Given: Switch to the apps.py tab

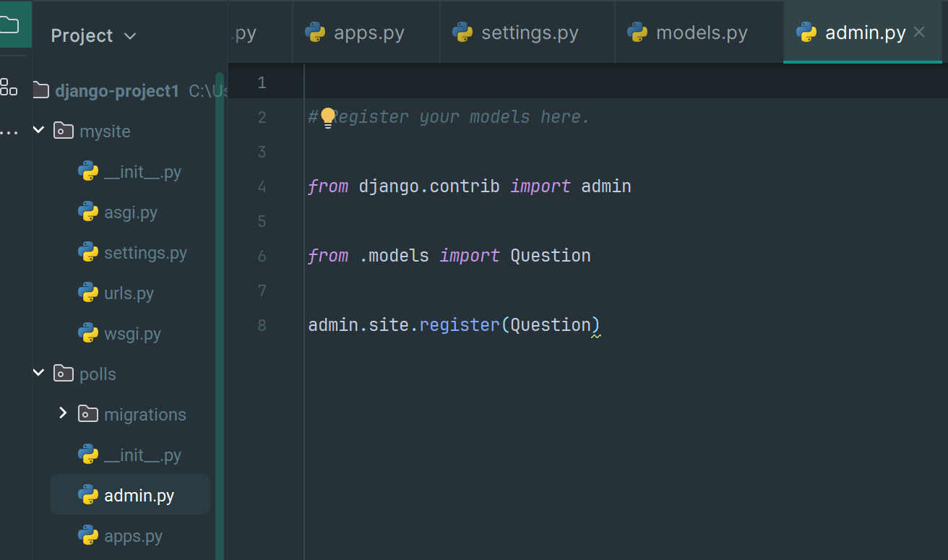Looking at the screenshot, I should pyautogui.click(x=368, y=33).
